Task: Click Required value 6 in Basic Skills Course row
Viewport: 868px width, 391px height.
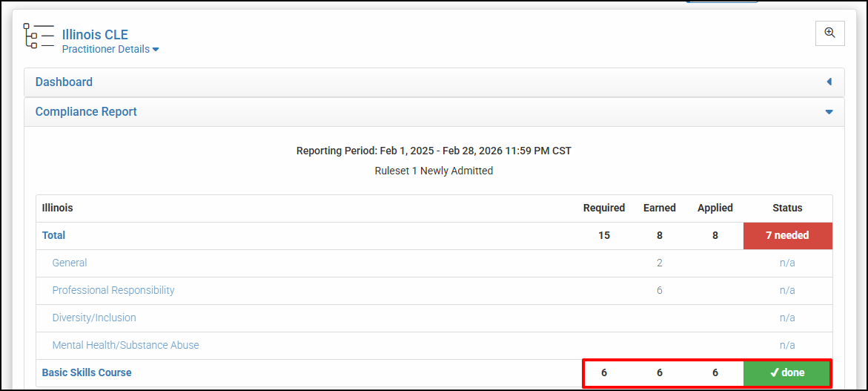Action: coord(604,373)
